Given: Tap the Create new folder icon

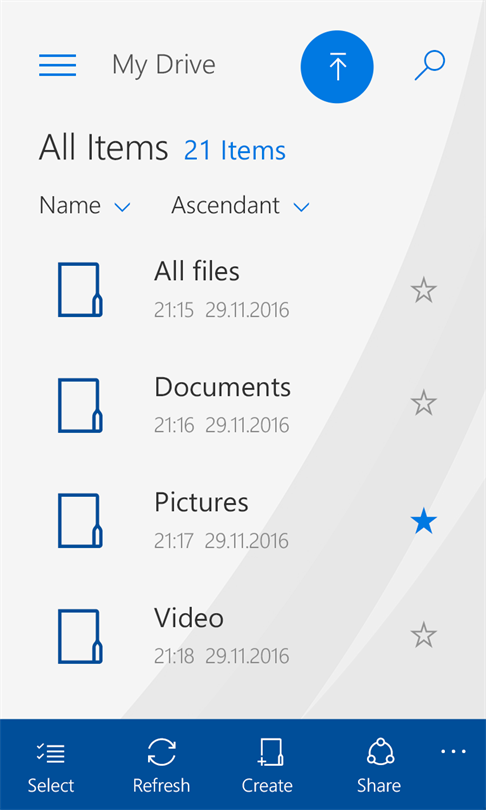Looking at the screenshot, I should (x=270, y=752).
